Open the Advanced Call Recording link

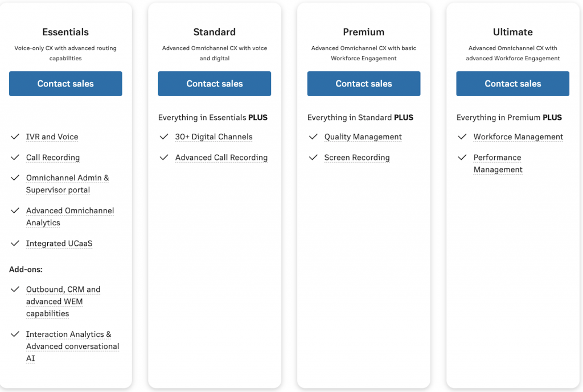[x=221, y=158]
